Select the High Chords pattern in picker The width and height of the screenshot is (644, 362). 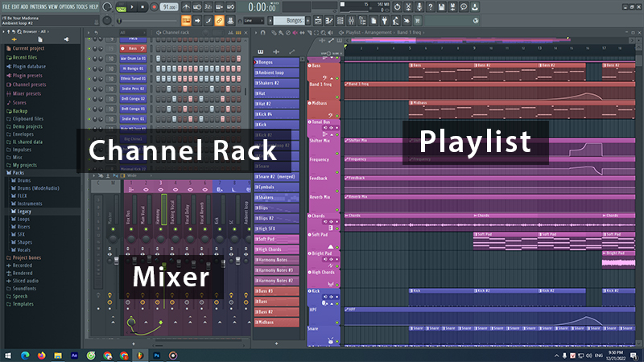coord(276,249)
